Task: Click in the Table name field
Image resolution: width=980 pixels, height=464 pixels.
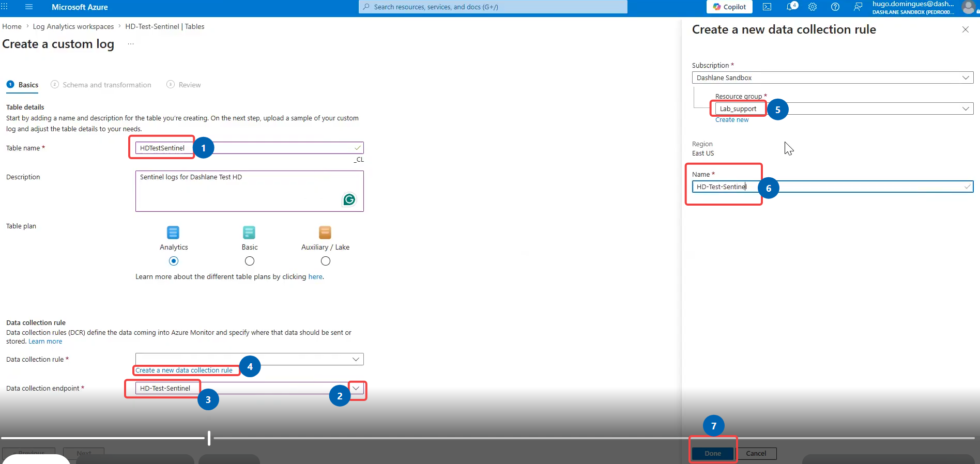Action: coord(249,148)
